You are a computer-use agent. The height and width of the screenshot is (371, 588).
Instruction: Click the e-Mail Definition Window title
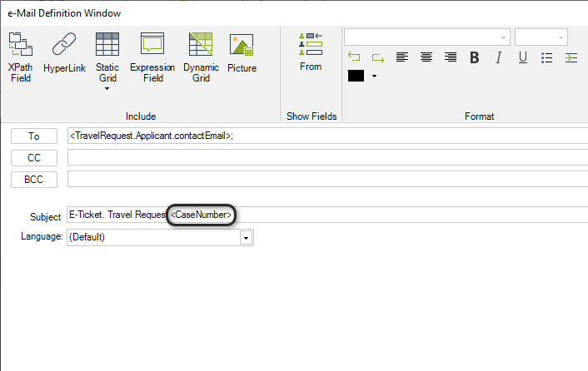[x=64, y=13]
